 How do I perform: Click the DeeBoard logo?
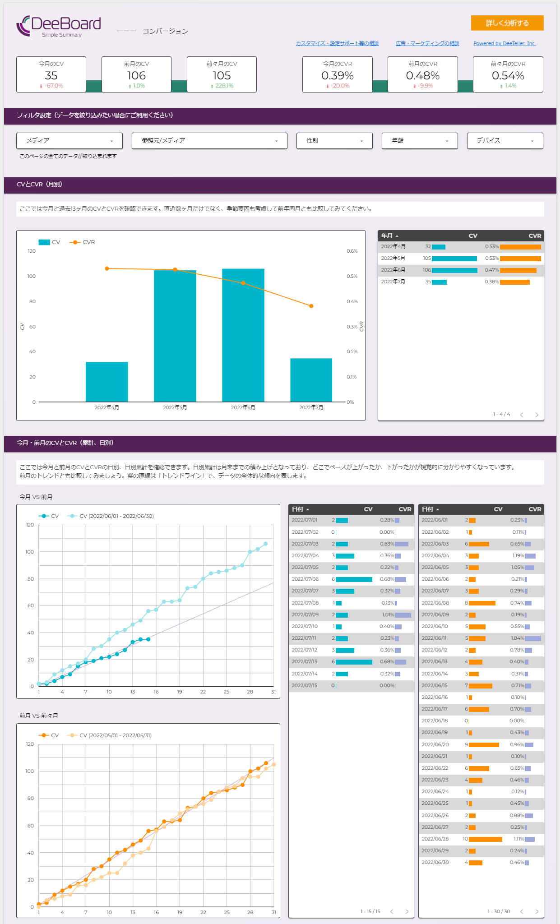point(59,26)
